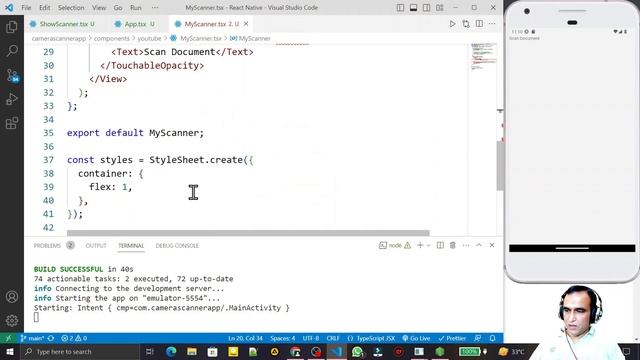Open the Windows Start button
640x360 pixels.
tap(10, 351)
